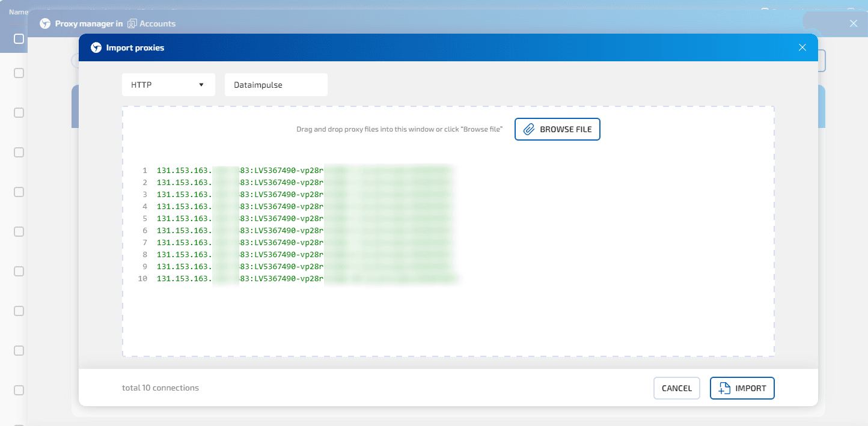Check the bottom checkbox in the left sidebar
The width and height of the screenshot is (868, 426).
[19, 390]
